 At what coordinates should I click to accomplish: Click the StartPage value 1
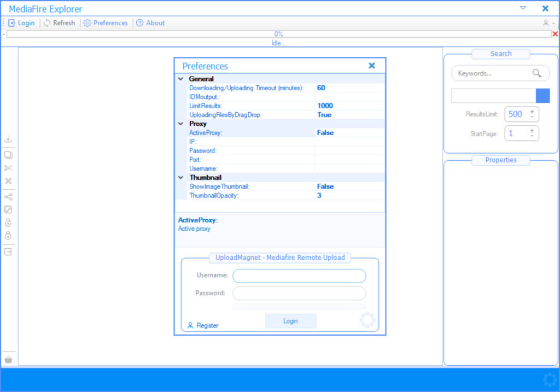pos(511,133)
